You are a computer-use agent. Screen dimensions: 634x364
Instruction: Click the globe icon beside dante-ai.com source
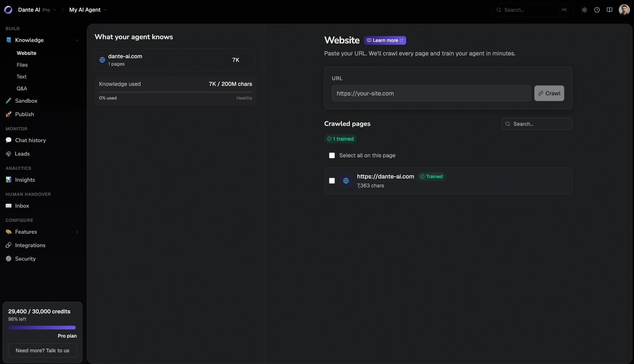click(102, 60)
